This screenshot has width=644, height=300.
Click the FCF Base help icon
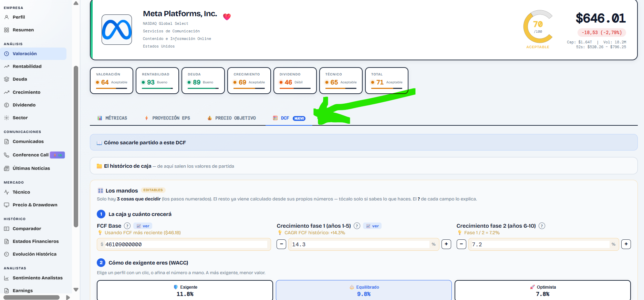[x=127, y=226]
